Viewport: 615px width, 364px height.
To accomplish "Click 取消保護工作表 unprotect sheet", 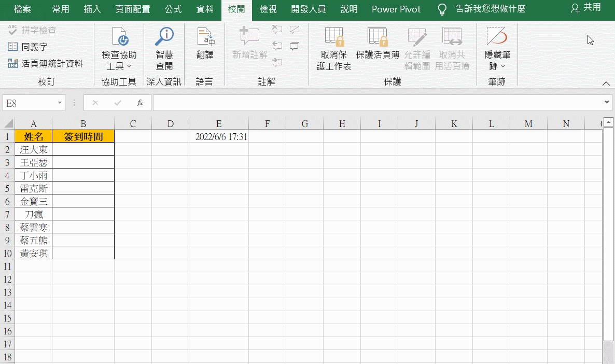I will [x=334, y=49].
